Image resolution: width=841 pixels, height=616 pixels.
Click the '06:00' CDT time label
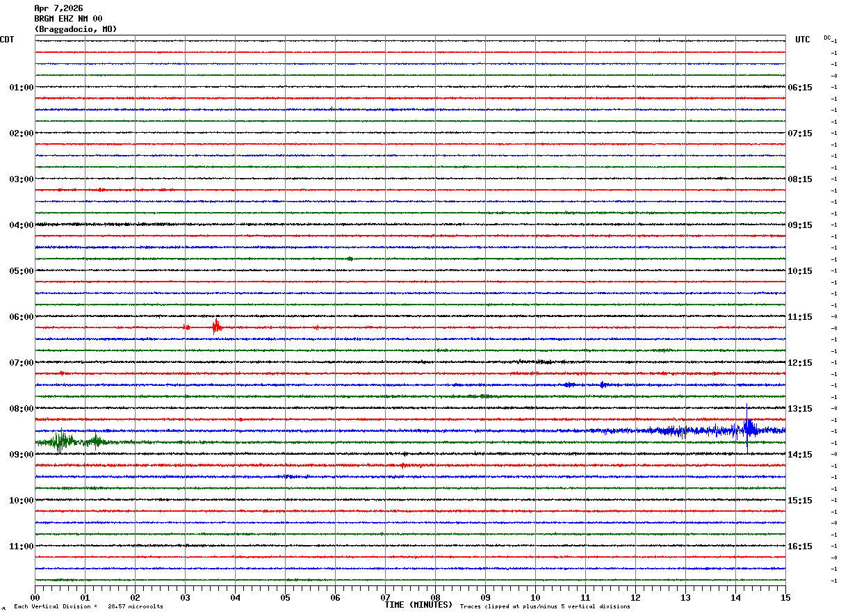coord(22,317)
